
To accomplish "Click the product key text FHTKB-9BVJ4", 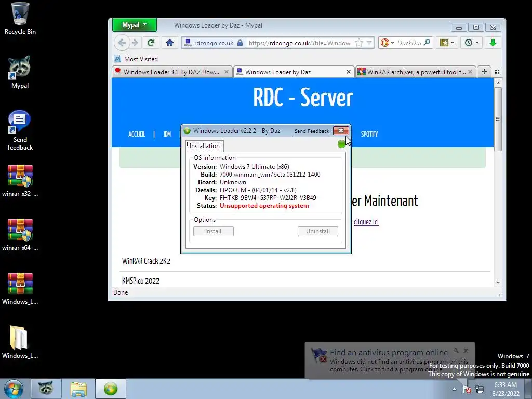I will [268, 198].
